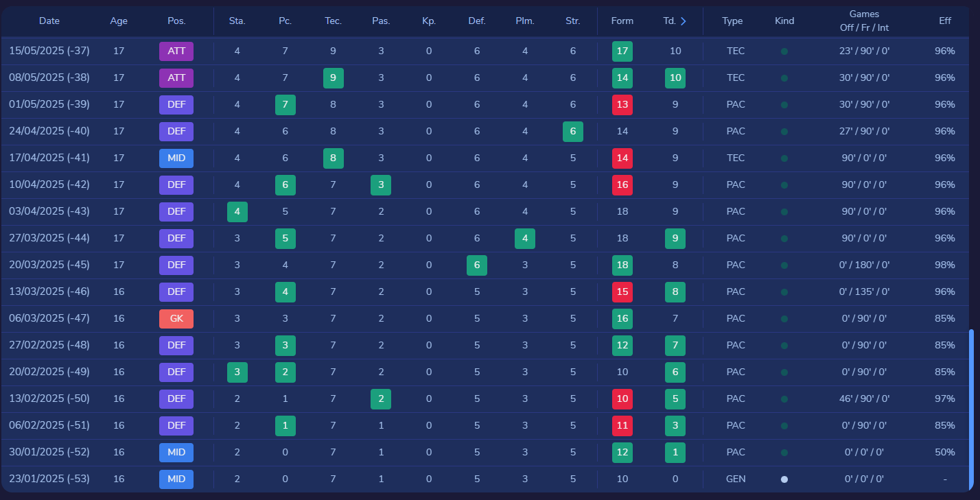Click the MID position badge on 17/04/2025

[176, 158]
